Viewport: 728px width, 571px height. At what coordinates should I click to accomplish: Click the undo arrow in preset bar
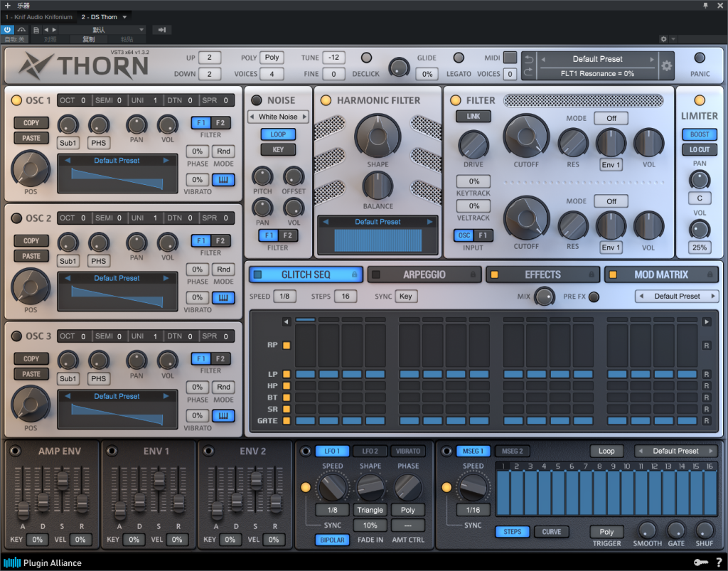pyautogui.click(x=529, y=60)
